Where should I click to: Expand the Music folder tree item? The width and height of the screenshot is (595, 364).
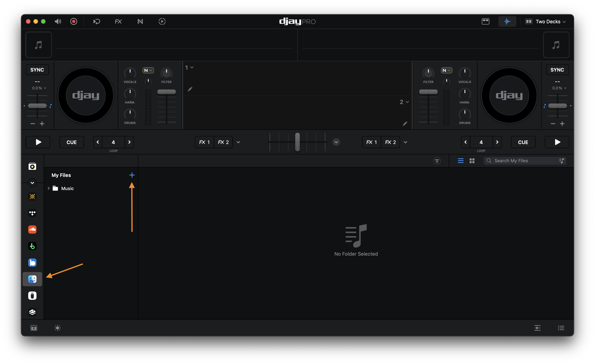[x=49, y=188]
